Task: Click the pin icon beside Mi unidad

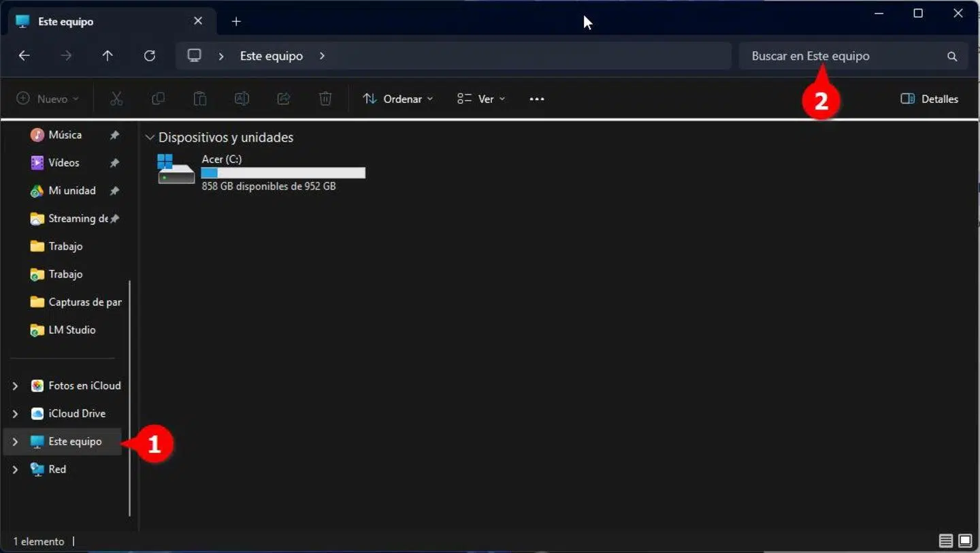Action: pos(114,191)
